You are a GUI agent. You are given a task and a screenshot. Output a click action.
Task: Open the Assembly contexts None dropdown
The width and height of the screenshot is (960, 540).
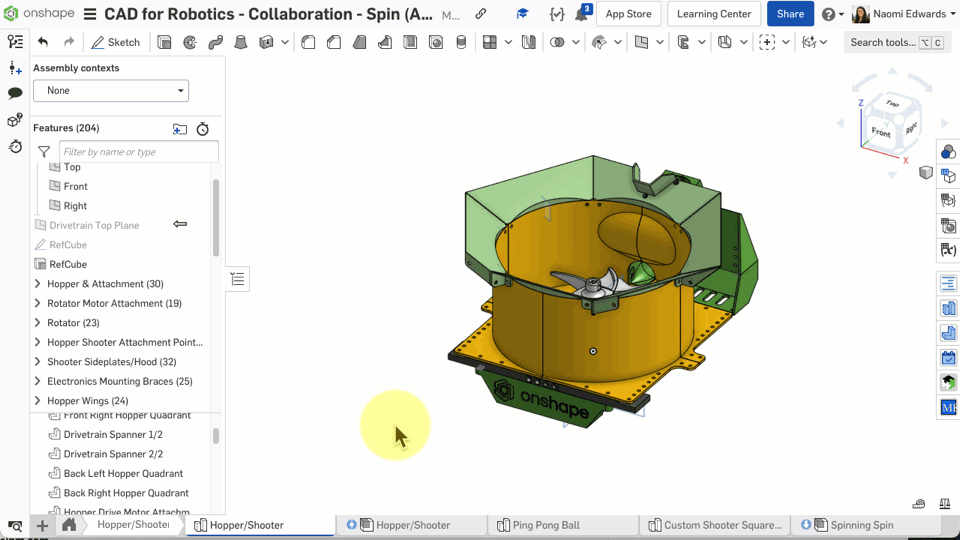click(x=111, y=90)
